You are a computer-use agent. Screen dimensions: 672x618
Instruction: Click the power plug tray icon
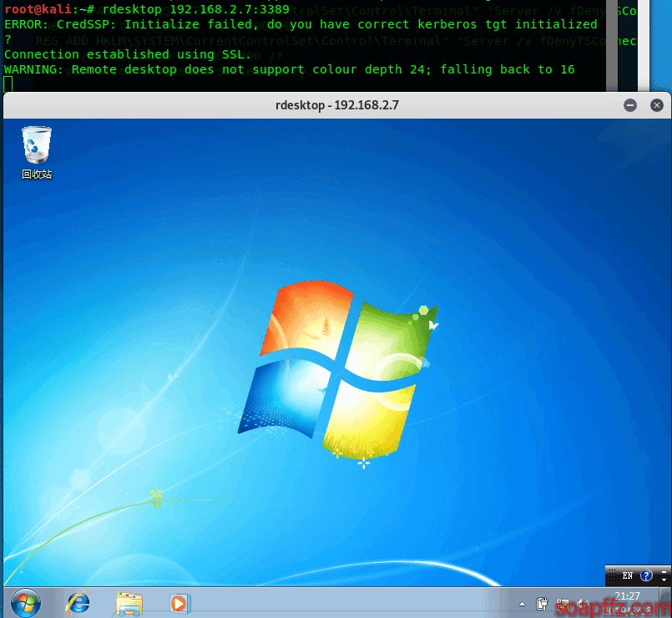542,604
